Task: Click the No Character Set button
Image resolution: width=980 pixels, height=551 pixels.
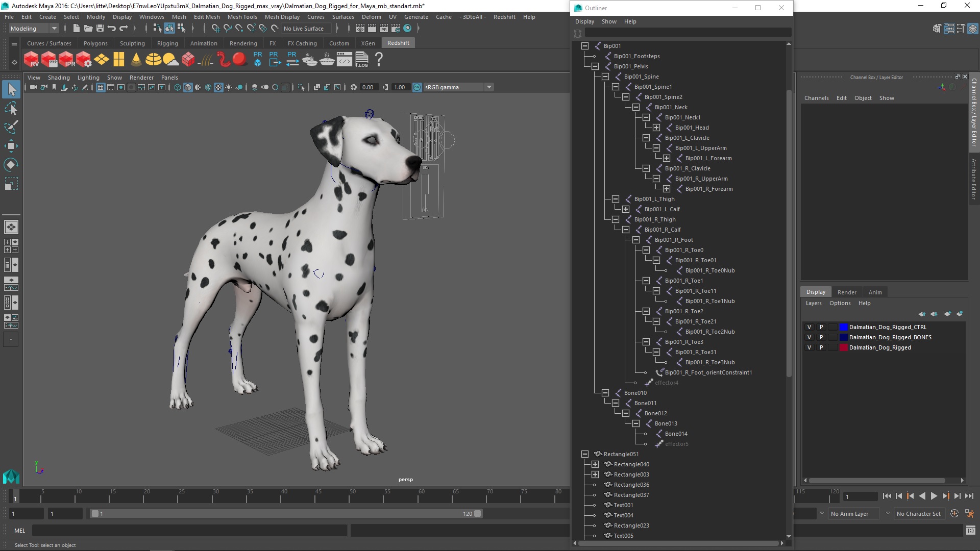Action: [x=919, y=514]
